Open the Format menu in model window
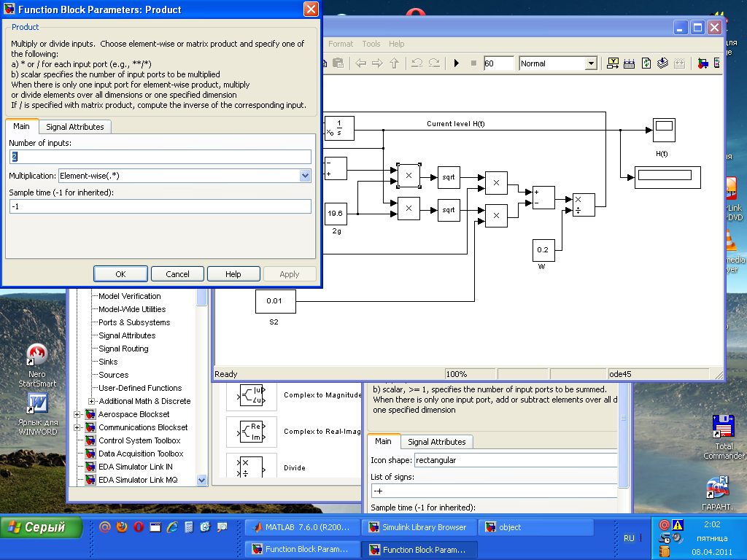The image size is (747, 560). 341,44
